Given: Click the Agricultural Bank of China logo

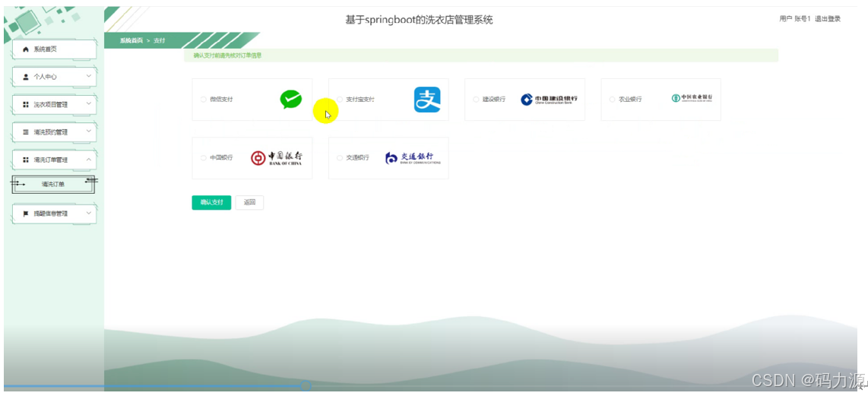Looking at the screenshot, I should 692,98.
